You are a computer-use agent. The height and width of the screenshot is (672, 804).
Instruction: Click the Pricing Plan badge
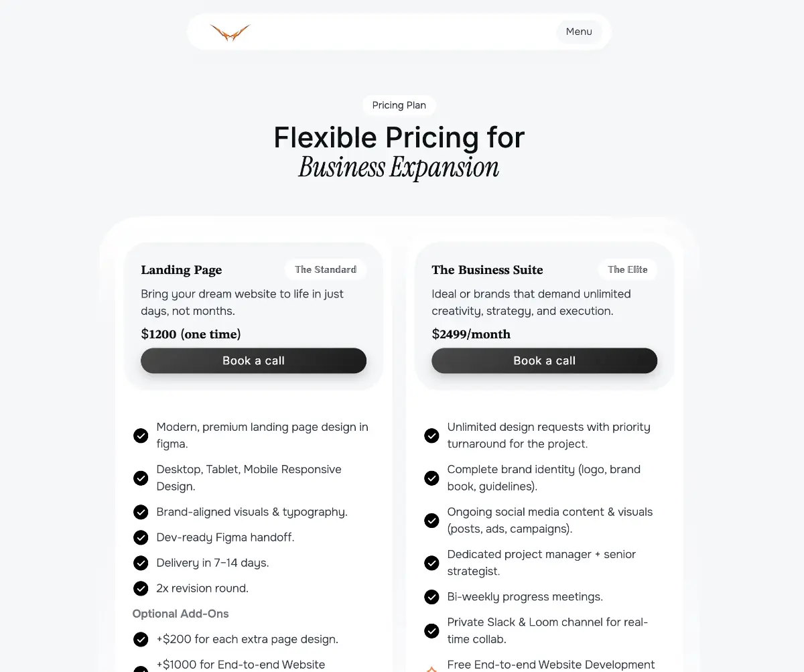pyautogui.click(x=399, y=105)
